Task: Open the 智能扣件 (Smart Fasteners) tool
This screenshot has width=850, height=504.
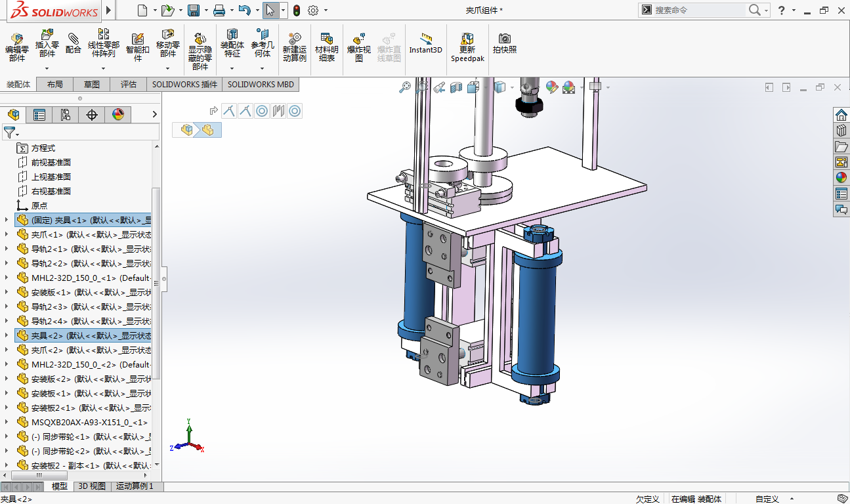Action: pos(138,47)
